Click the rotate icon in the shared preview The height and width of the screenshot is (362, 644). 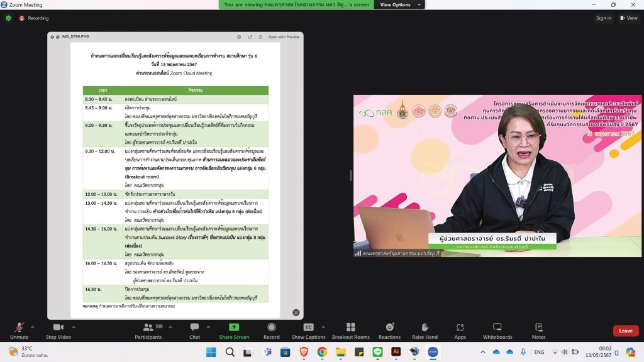(x=250, y=37)
